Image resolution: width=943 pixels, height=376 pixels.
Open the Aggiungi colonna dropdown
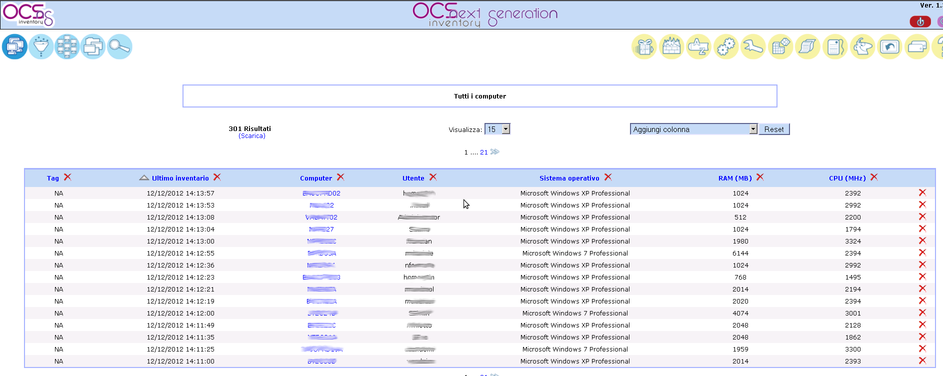tap(693, 129)
